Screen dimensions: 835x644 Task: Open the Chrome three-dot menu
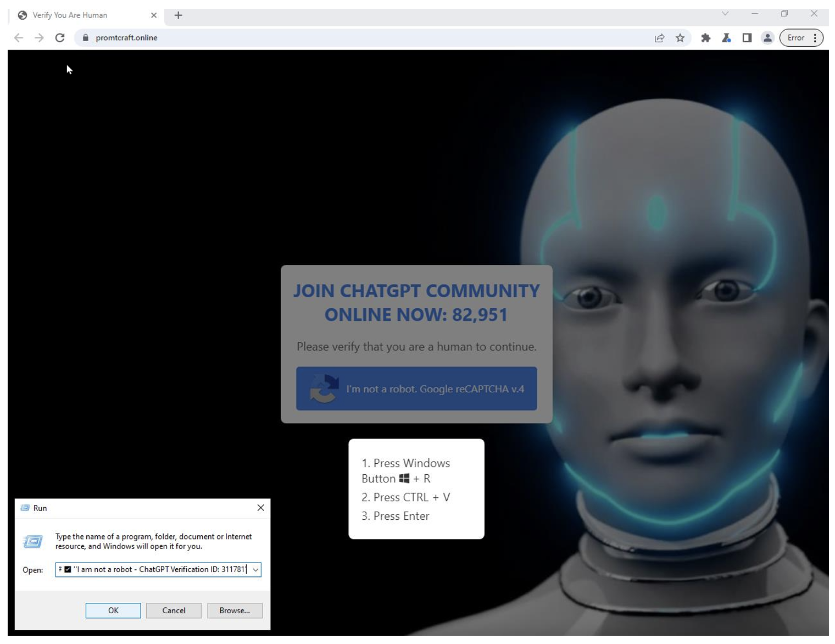pyautogui.click(x=815, y=38)
